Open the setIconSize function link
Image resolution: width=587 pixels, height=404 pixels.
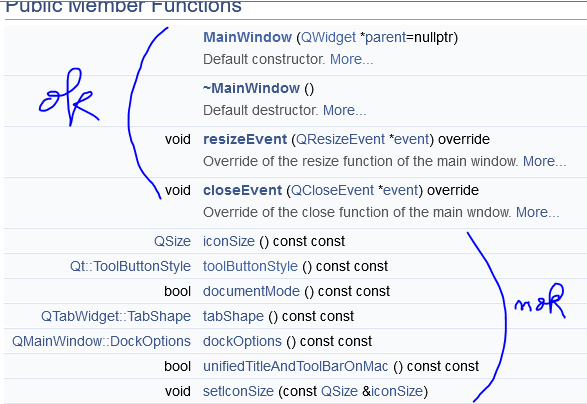(238, 391)
